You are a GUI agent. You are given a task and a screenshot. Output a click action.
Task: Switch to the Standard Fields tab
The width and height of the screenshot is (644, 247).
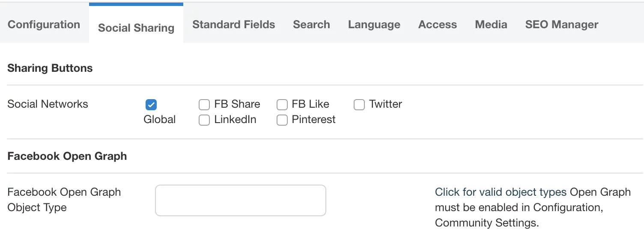(233, 24)
